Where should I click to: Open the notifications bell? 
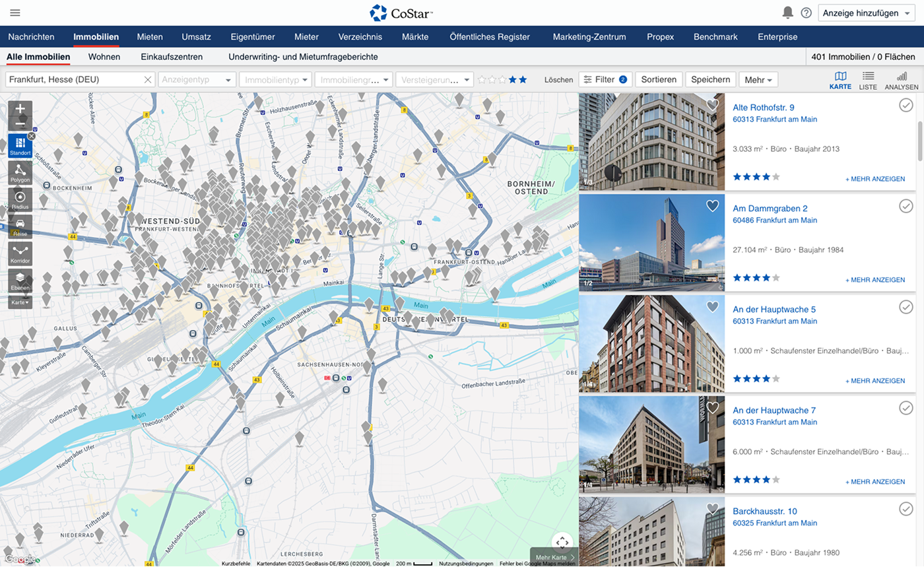pos(787,13)
